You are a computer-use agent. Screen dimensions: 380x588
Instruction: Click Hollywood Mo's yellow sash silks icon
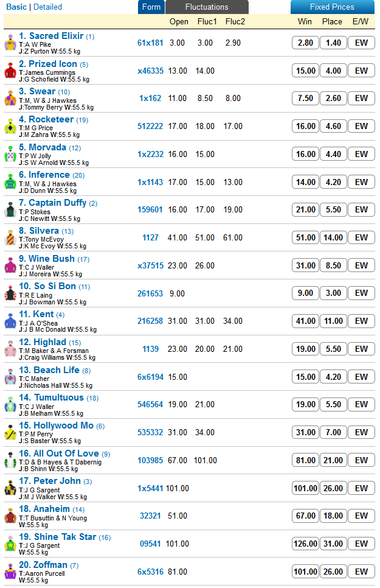[10, 433]
